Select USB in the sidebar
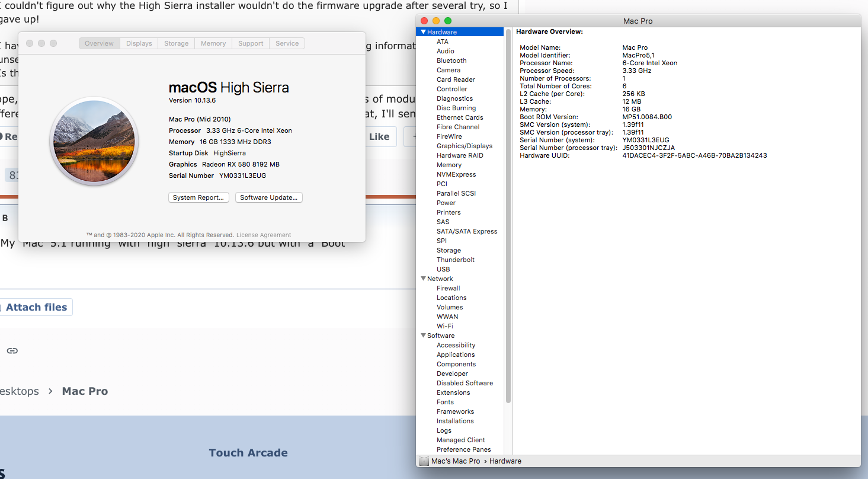The height and width of the screenshot is (479, 868). tap(443, 269)
